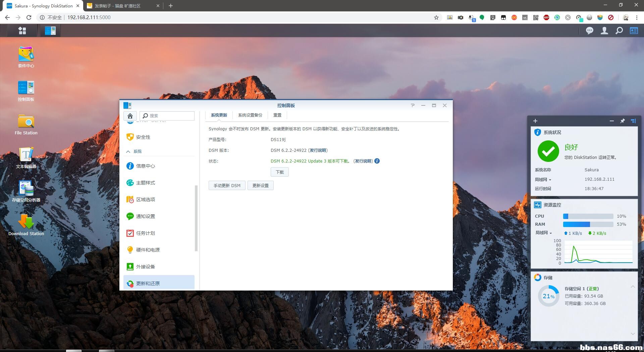
Task: Open the 控制面板 desktop icon
Action: click(26, 91)
